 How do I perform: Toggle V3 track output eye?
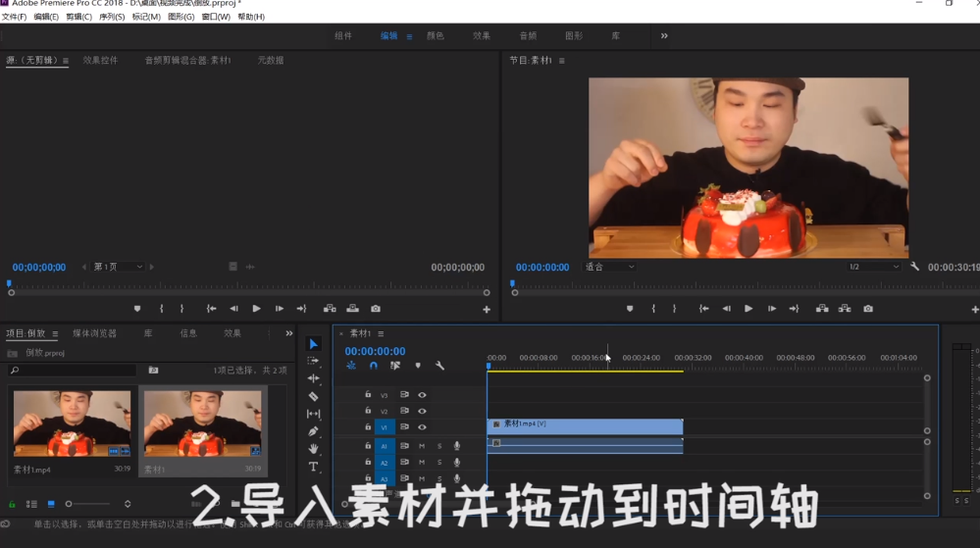423,395
